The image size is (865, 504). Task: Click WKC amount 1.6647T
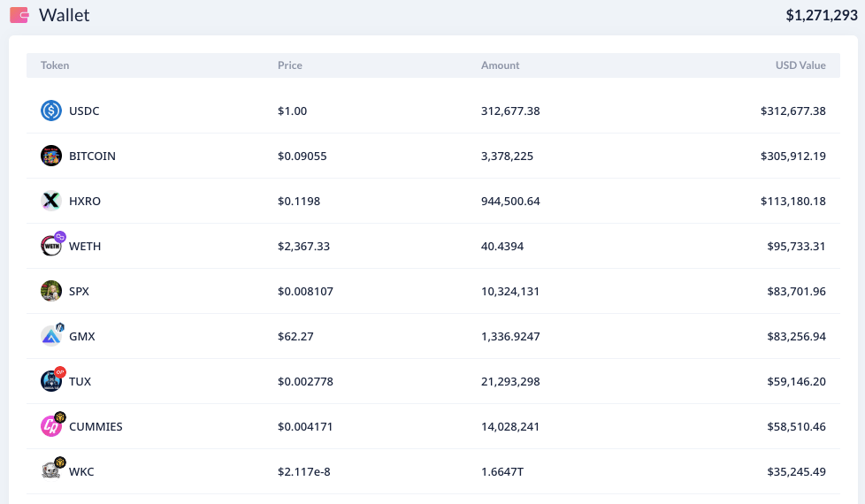pyautogui.click(x=502, y=472)
